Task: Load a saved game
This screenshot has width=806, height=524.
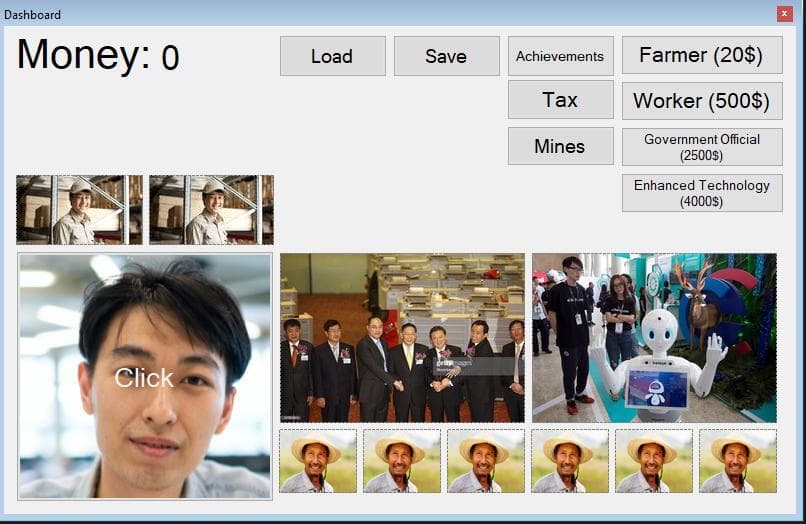Action: [333, 56]
